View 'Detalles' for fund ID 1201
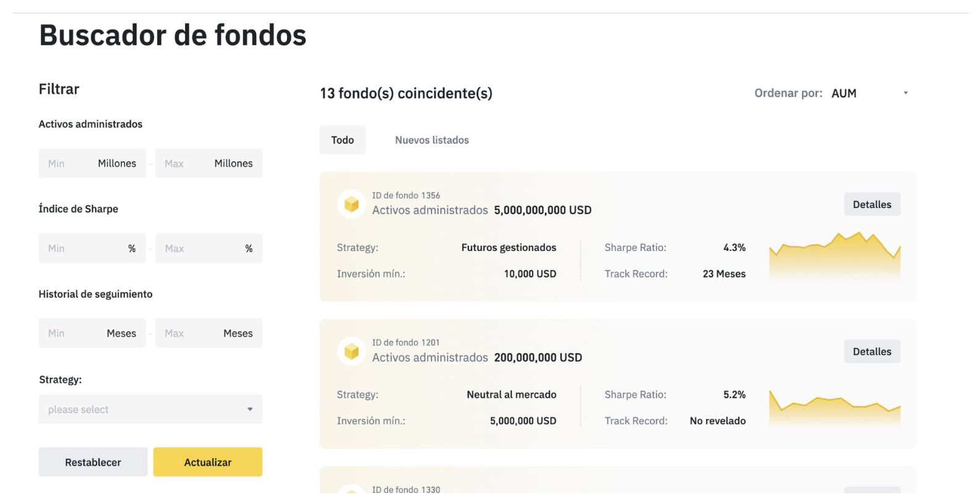The width and height of the screenshot is (980, 502). pyautogui.click(x=871, y=352)
